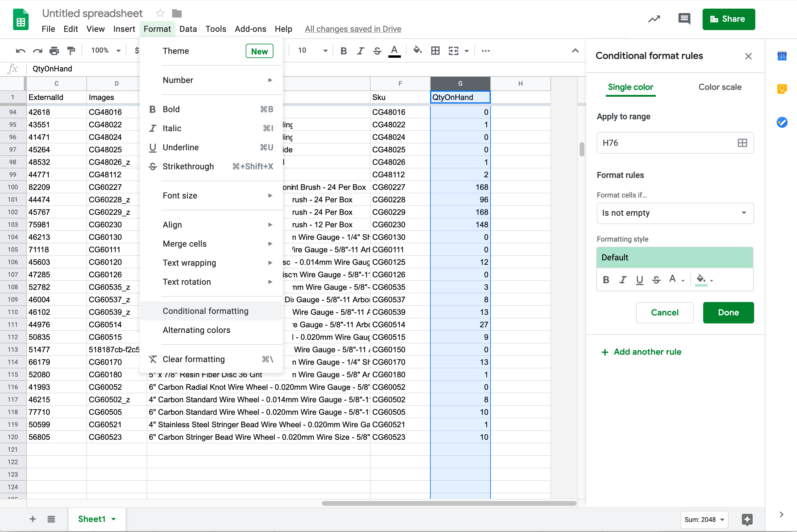This screenshot has height=532, width=797.
Task: Open the Borders icon
Action: point(435,50)
